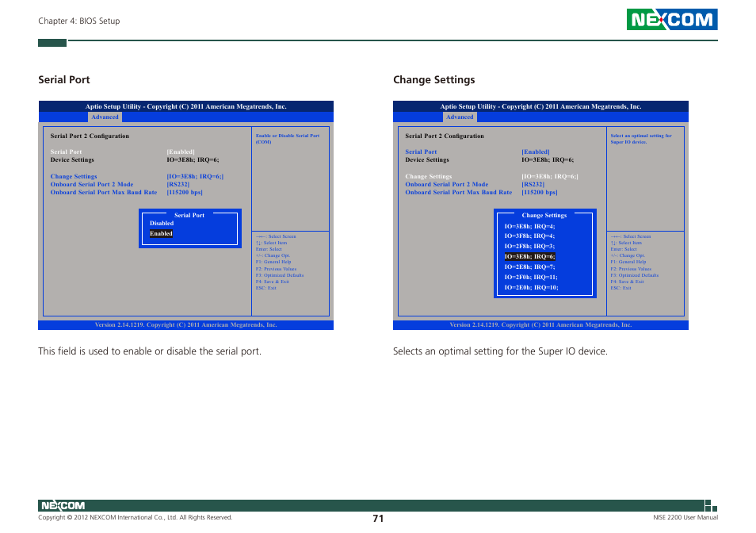This screenshot has height=533, width=756.
Task: Click the 'Serial Port' section heading
Action: click(x=64, y=79)
